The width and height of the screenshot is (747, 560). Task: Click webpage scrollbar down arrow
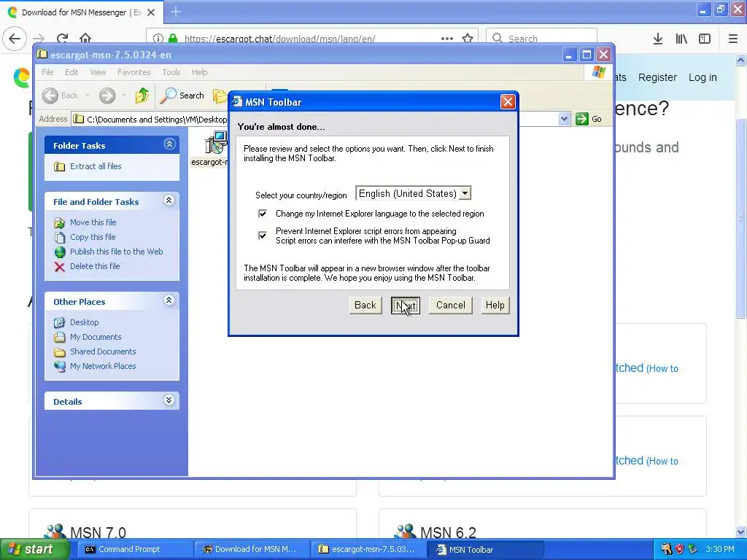740,532
